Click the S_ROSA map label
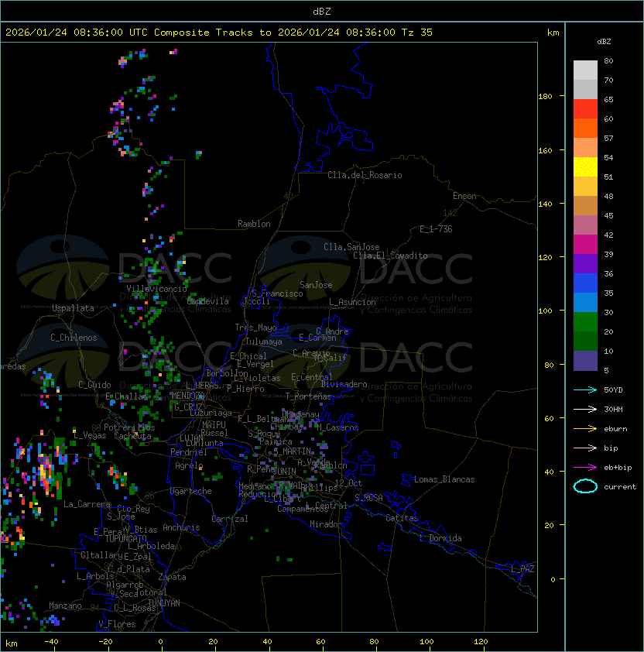The width and height of the screenshot is (644, 652). coord(368,498)
